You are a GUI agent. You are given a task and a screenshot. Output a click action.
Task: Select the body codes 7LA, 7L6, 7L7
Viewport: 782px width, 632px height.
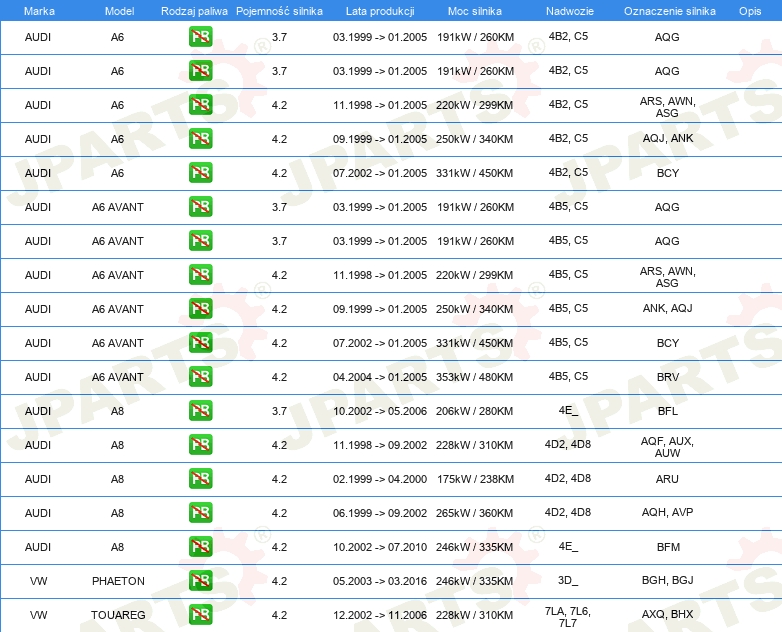point(568,617)
